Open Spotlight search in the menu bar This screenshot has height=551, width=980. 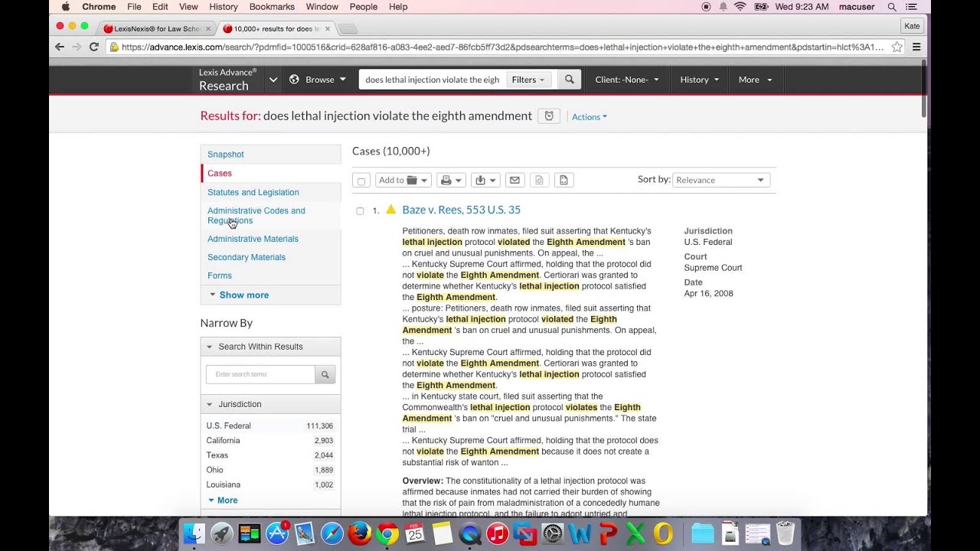coord(892,7)
